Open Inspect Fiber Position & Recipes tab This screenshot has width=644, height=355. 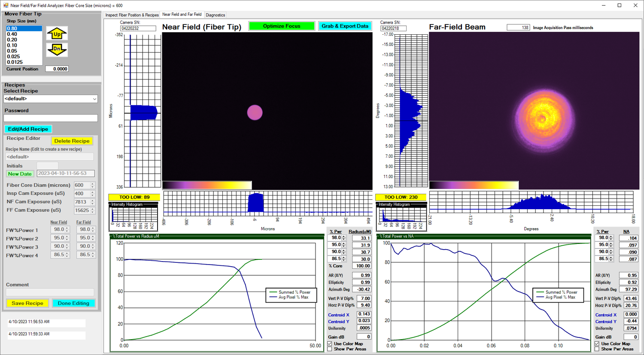coord(132,15)
